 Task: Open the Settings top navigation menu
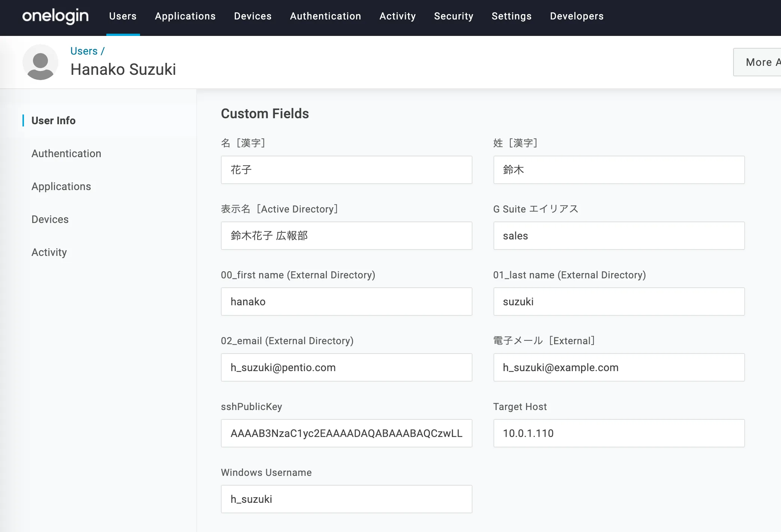point(511,16)
